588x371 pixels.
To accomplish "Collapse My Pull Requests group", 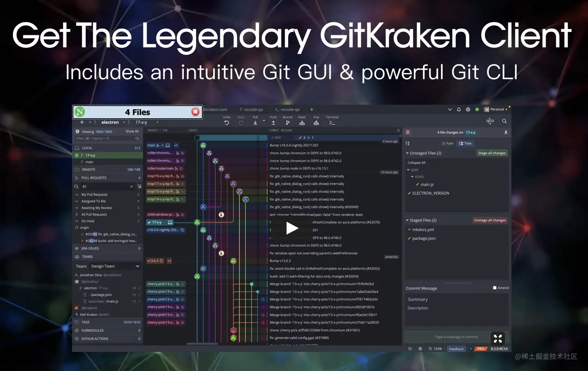I will [77, 194].
